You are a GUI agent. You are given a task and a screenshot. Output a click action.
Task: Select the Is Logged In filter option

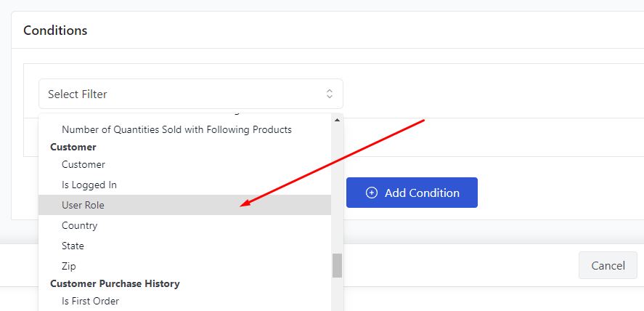[185, 185]
